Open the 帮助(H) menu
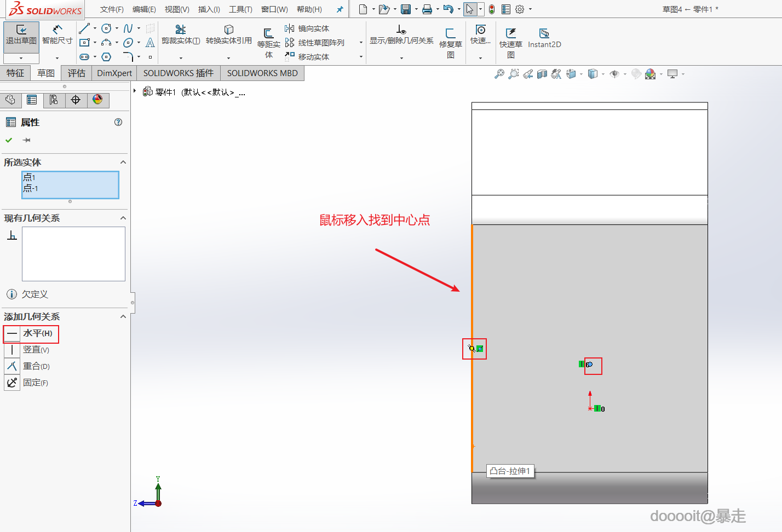The image size is (782, 532). (309, 9)
